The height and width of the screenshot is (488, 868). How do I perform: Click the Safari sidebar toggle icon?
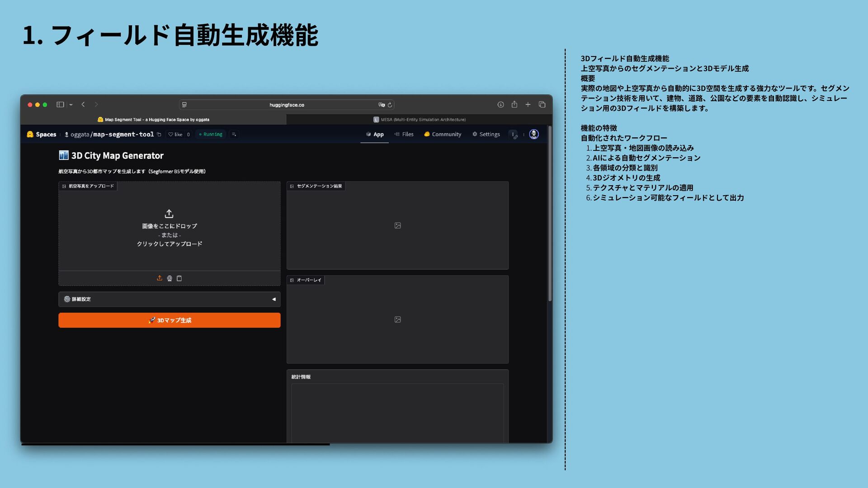60,104
